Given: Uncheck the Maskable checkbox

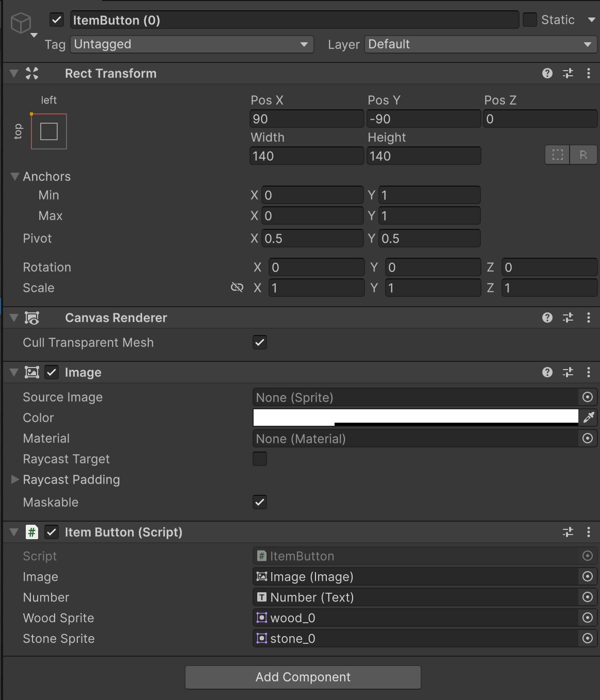Looking at the screenshot, I should [x=260, y=502].
